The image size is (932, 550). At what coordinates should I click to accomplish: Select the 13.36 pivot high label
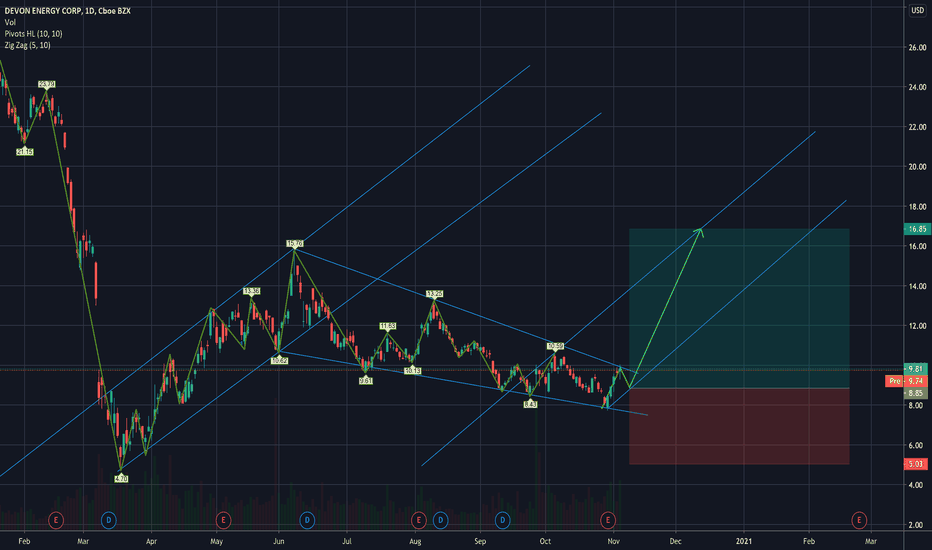coord(251,291)
